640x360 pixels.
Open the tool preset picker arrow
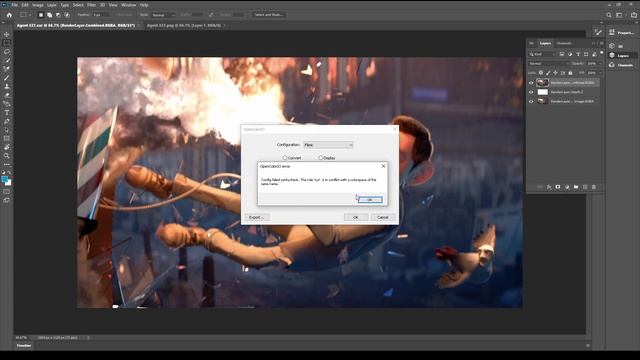click(x=29, y=15)
